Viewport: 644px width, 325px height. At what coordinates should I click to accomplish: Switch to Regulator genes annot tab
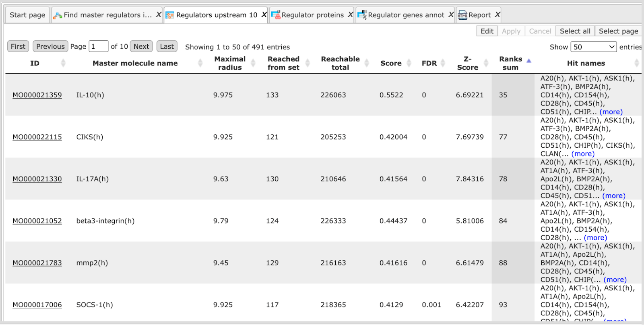(x=406, y=15)
